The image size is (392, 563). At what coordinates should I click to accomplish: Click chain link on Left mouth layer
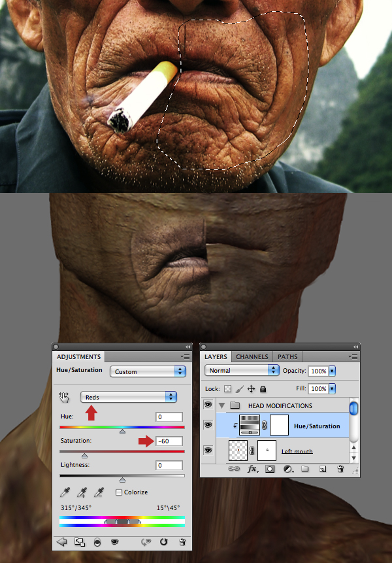(252, 451)
